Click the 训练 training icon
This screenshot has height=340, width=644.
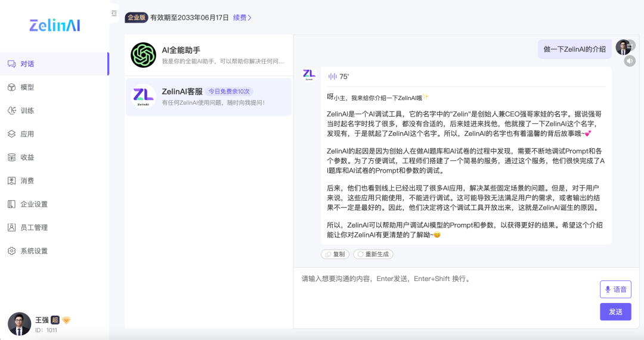(11, 111)
